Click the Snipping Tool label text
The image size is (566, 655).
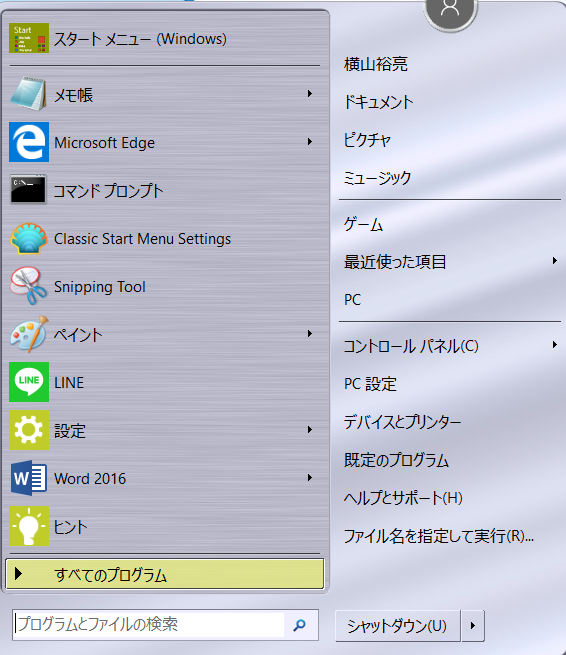(100, 287)
